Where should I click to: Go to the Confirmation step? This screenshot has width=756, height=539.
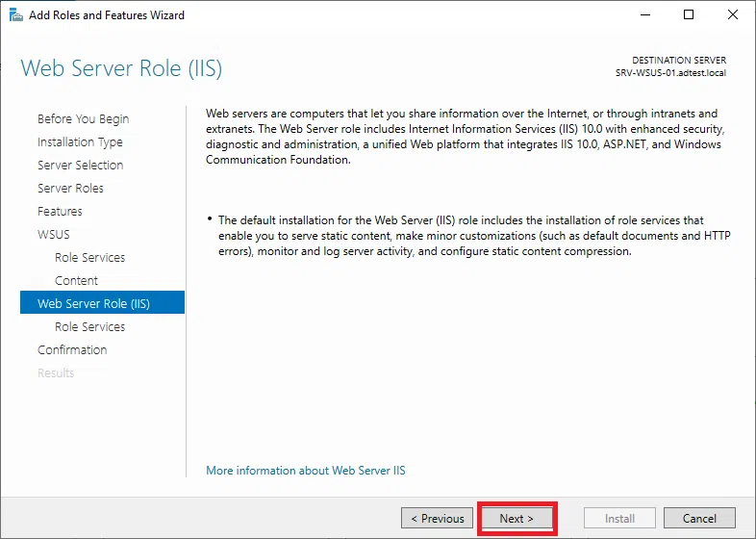[x=72, y=350]
